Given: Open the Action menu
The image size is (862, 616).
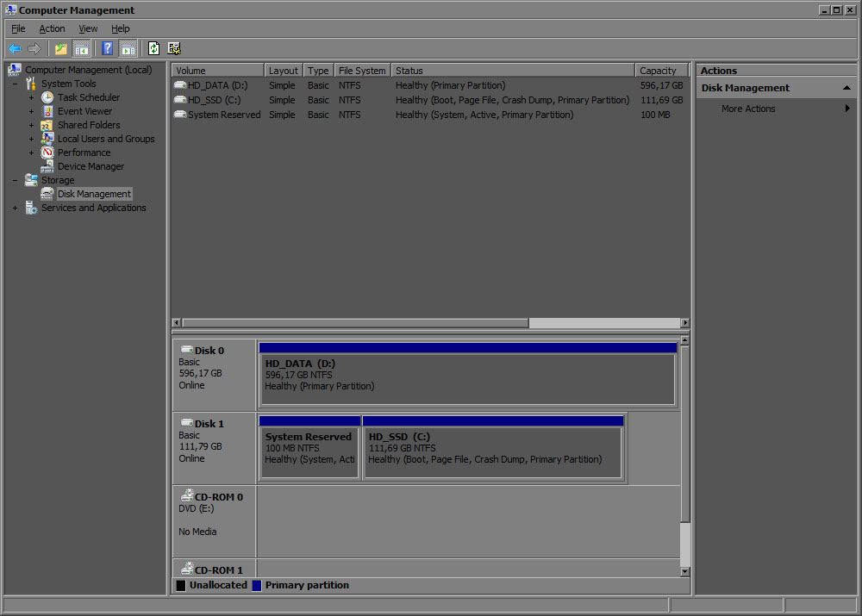Looking at the screenshot, I should (52, 28).
